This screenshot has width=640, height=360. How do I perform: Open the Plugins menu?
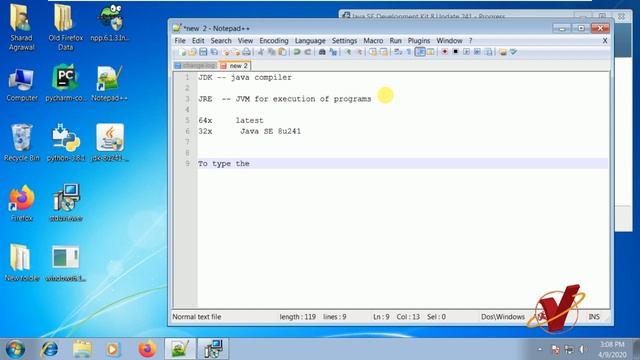(x=419, y=40)
